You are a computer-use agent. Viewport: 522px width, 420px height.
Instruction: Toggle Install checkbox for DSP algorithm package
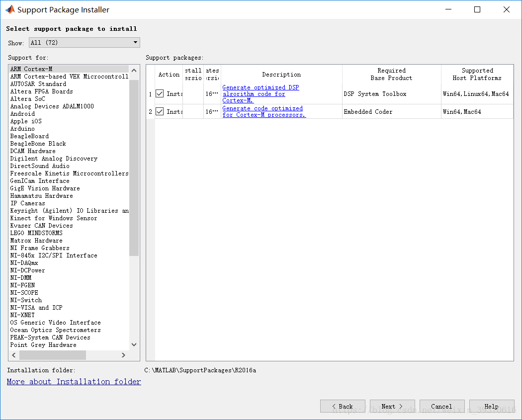click(x=160, y=94)
